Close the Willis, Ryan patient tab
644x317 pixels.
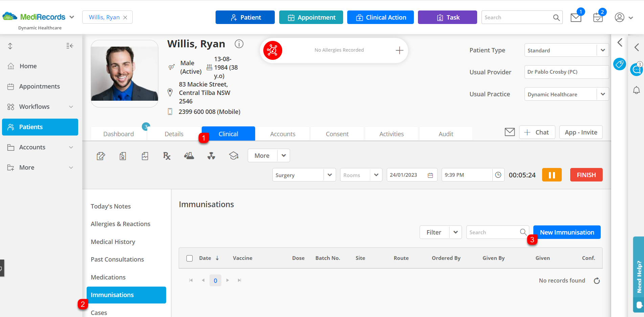(125, 18)
